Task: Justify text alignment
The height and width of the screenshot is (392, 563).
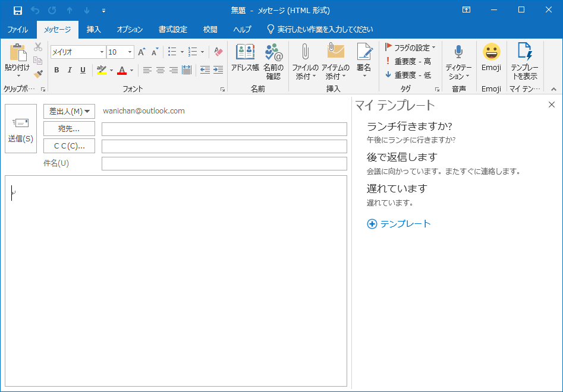Action: click(x=187, y=70)
